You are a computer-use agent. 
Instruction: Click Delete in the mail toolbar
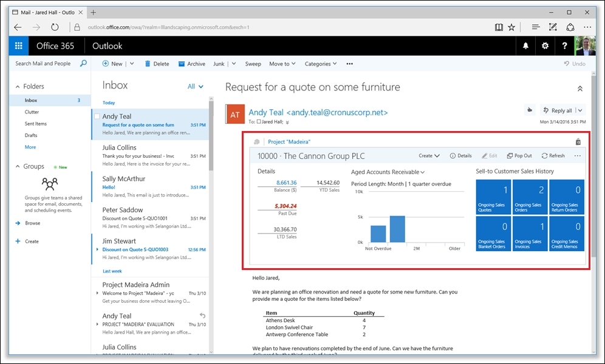pos(157,64)
